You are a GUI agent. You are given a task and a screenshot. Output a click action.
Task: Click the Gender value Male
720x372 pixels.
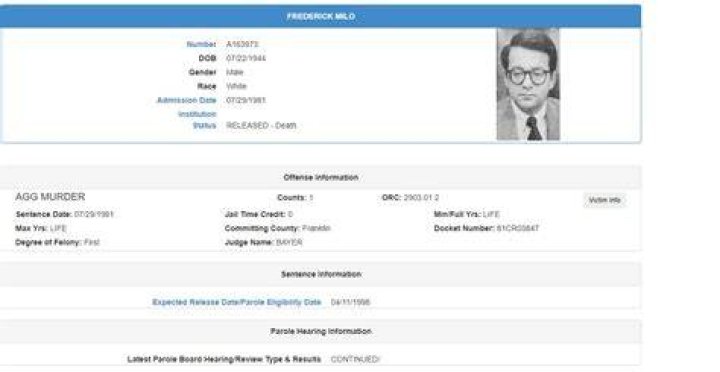pos(235,72)
